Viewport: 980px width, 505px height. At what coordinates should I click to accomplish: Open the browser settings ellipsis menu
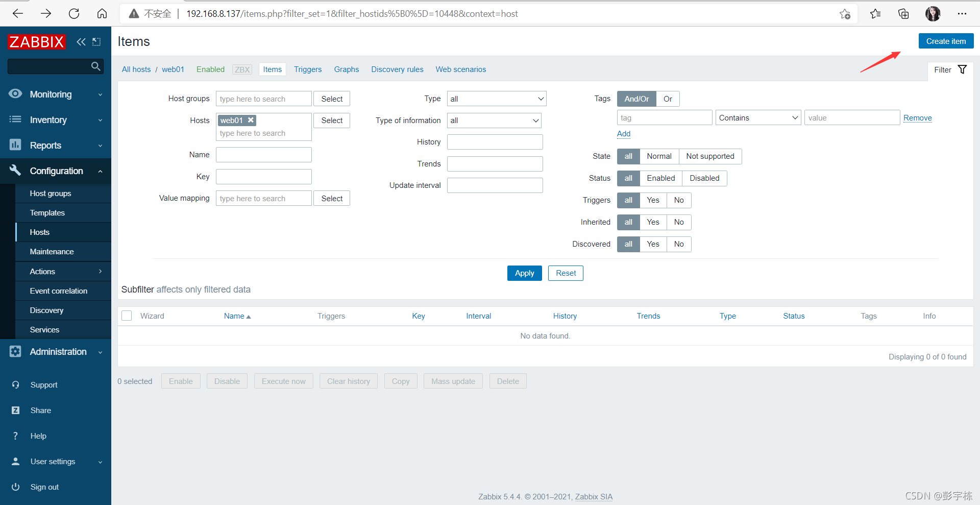click(x=962, y=14)
